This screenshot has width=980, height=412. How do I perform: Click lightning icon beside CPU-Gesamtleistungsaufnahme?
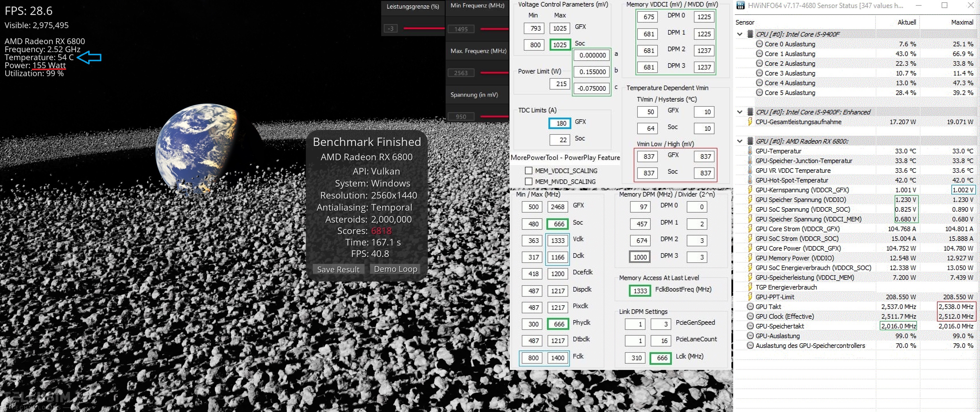click(x=750, y=122)
